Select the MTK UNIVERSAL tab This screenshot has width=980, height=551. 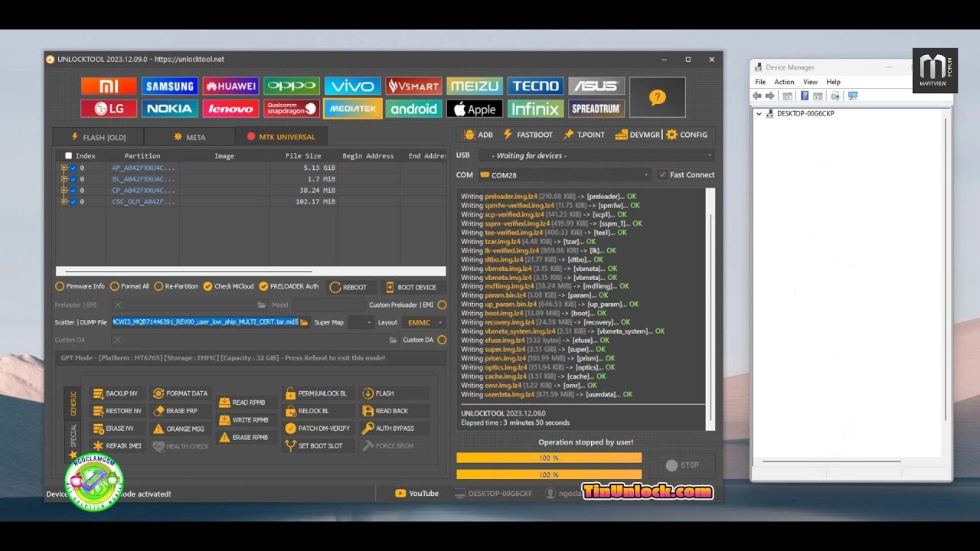[281, 137]
